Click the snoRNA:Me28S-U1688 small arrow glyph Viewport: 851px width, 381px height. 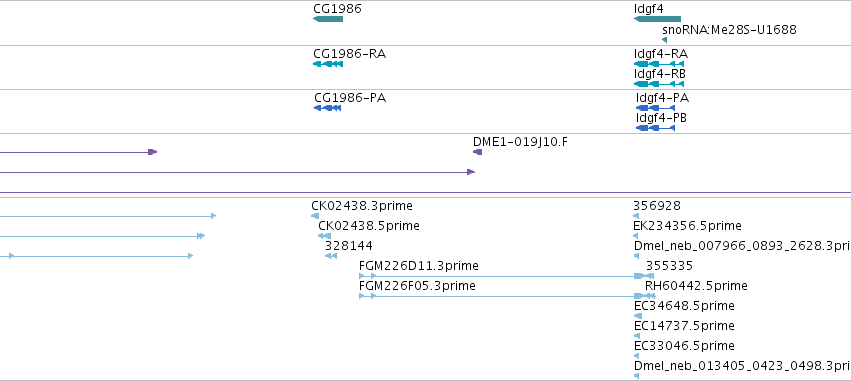click(x=664, y=40)
